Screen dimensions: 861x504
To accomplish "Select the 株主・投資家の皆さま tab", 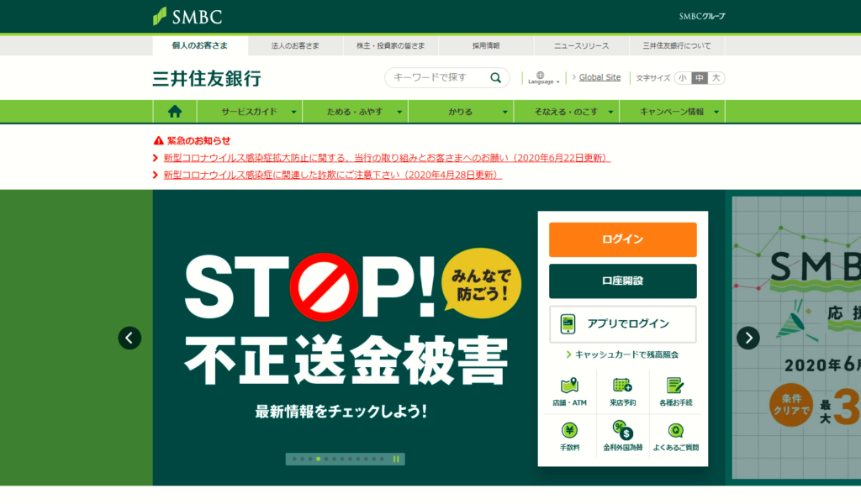I will (x=390, y=45).
